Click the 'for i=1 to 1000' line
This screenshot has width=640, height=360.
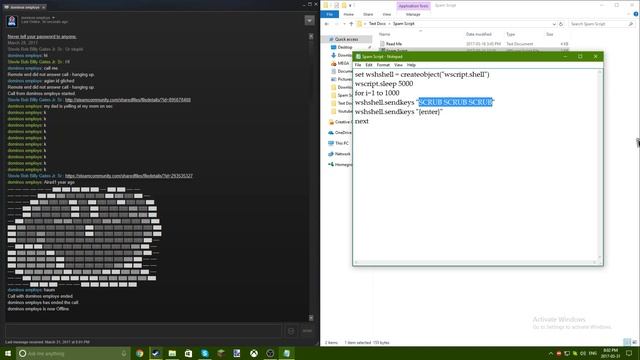point(377,93)
